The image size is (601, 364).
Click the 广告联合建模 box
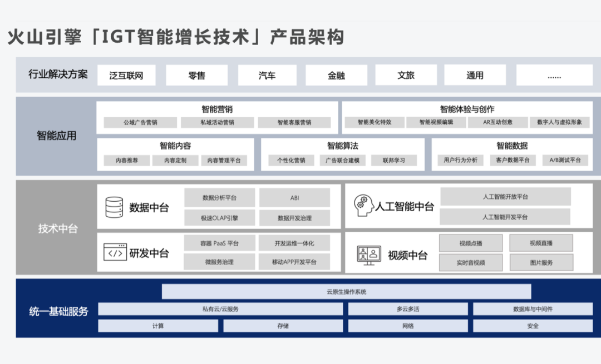tap(343, 161)
